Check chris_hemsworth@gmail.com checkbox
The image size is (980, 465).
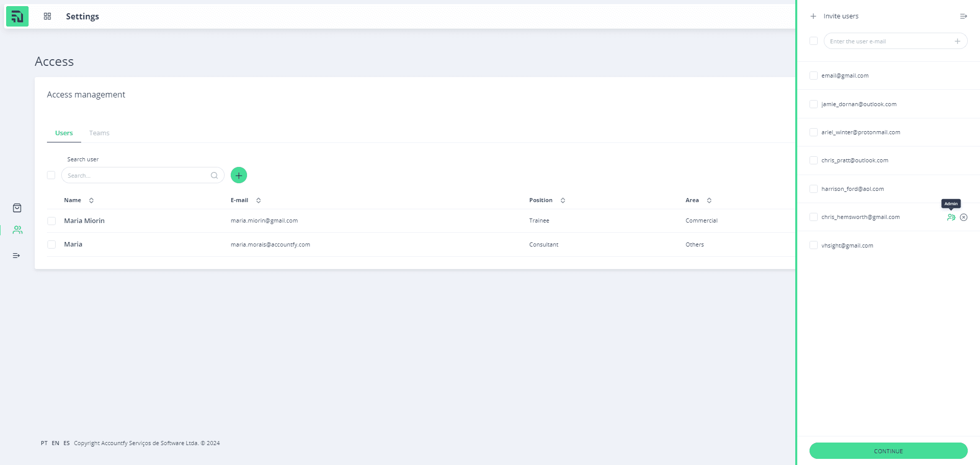814,217
